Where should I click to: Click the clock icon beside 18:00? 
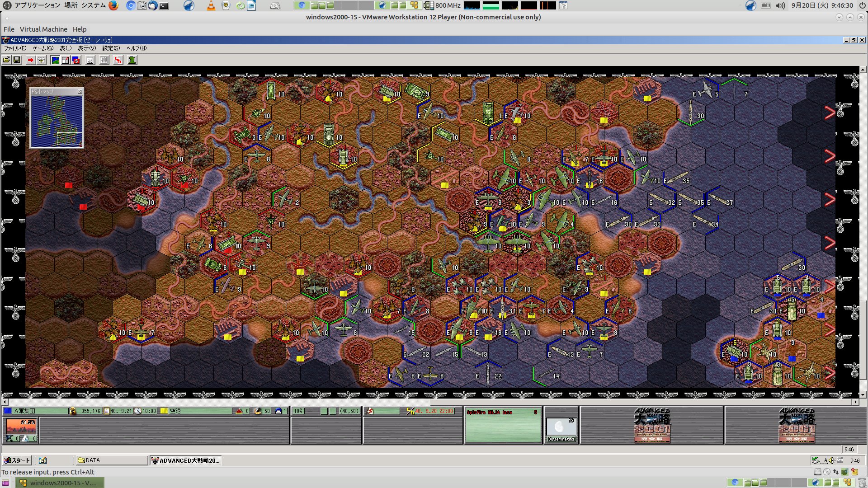pyautogui.click(x=138, y=411)
